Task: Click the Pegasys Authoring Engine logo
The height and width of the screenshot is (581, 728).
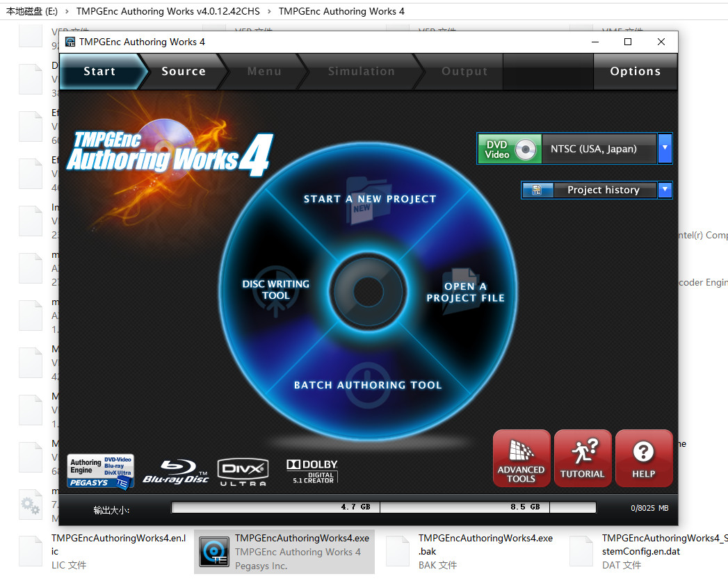Action: [101, 471]
